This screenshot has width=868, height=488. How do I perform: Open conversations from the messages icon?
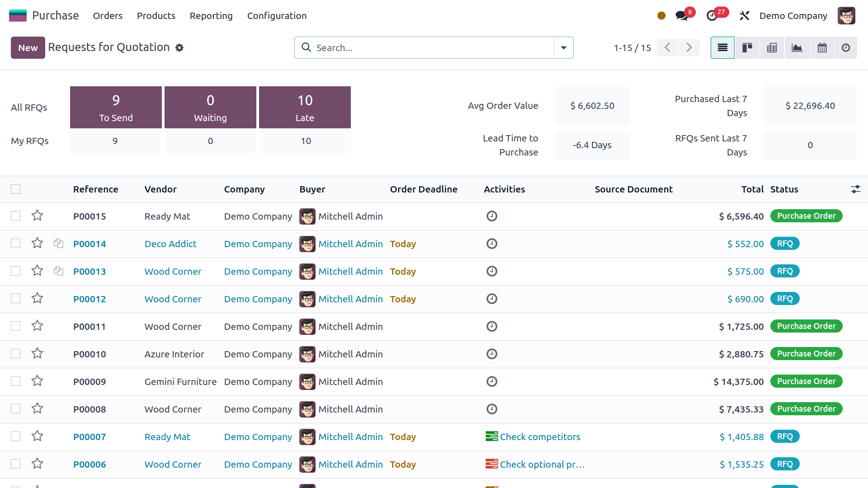pos(681,15)
